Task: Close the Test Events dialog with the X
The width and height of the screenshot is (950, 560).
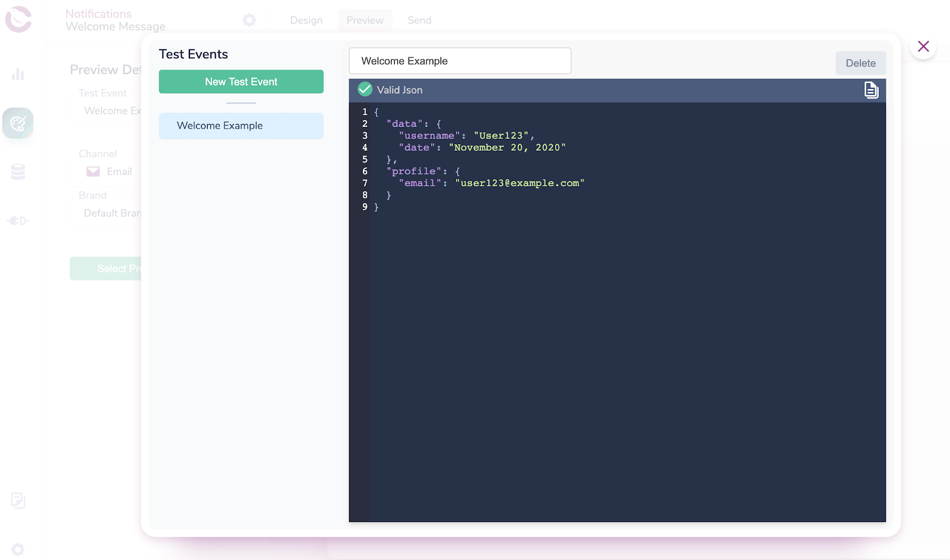Action: pos(923,46)
